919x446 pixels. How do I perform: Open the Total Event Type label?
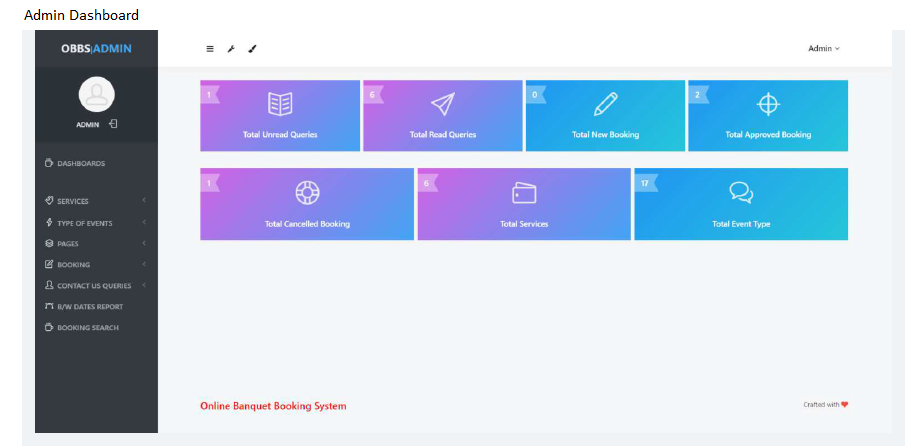click(x=741, y=224)
